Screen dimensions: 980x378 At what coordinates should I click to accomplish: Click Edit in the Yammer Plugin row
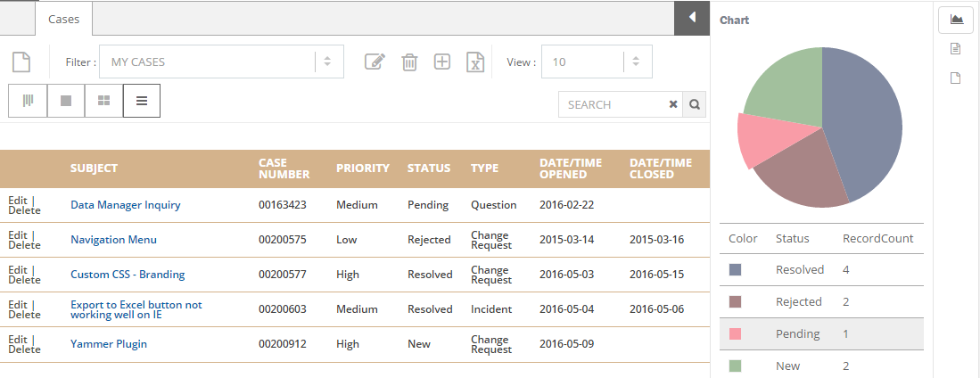[x=18, y=340]
